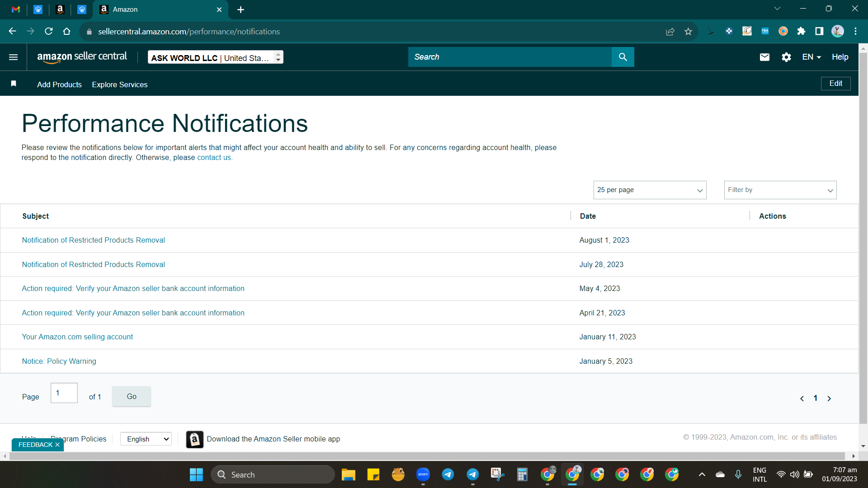Click the bookmark flag icon beside Add Products
The height and width of the screenshot is (488, 868).
point(14,84)
